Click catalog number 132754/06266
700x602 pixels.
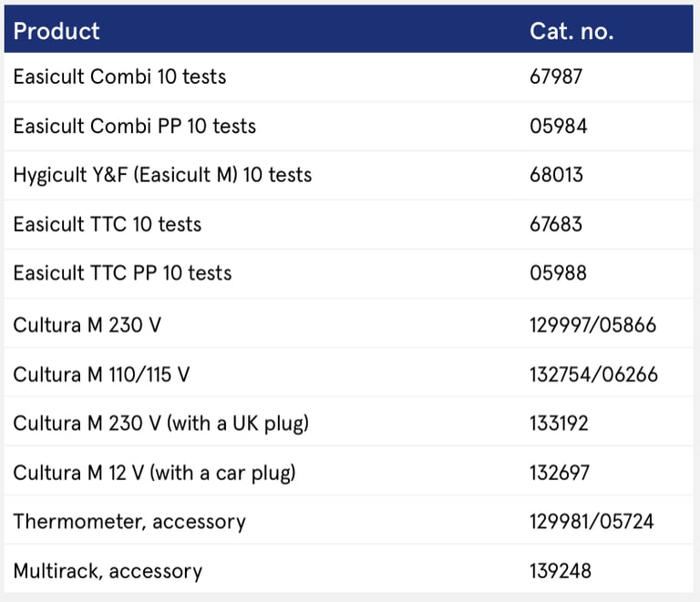pyautogui.click(x=593, y=374)
